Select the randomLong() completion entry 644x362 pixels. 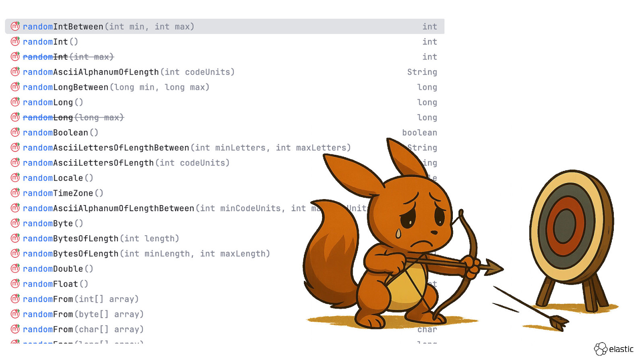(x=225, y=102)
